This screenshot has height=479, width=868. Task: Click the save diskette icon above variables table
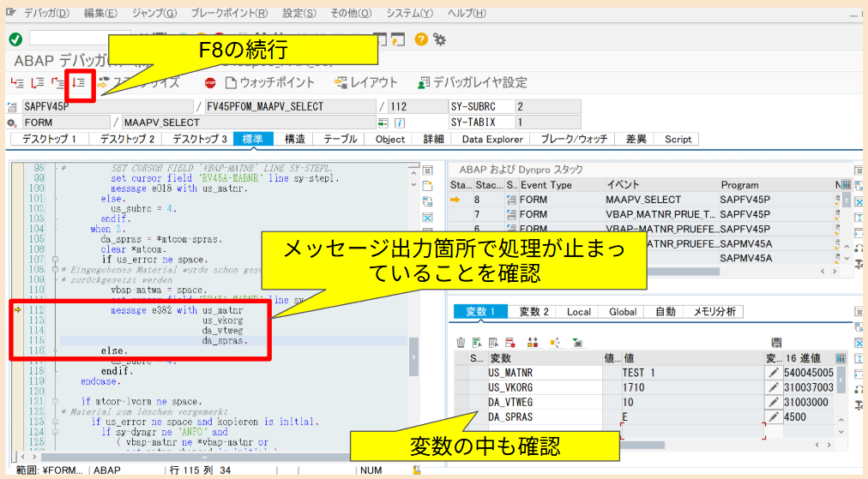tap(776, 343)
